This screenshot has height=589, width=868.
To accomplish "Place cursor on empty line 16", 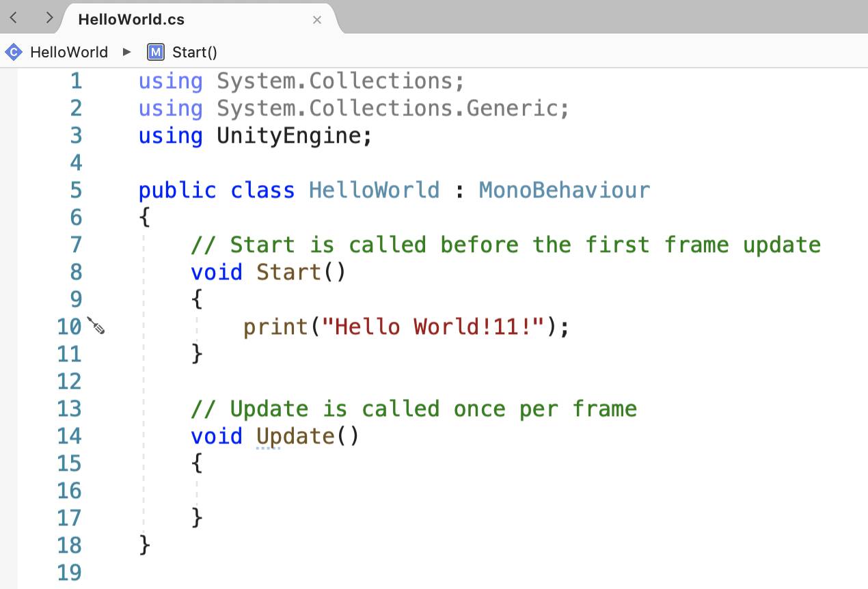I will click(478, 491).
